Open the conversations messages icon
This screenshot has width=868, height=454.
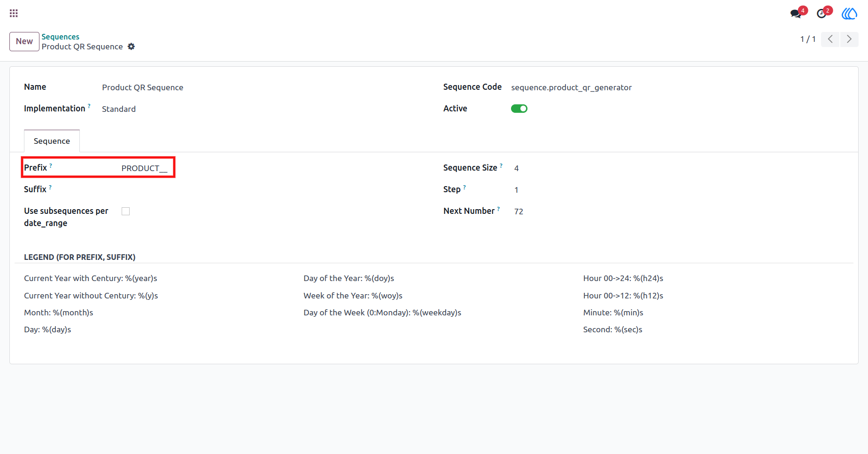[x=796, y=14]
